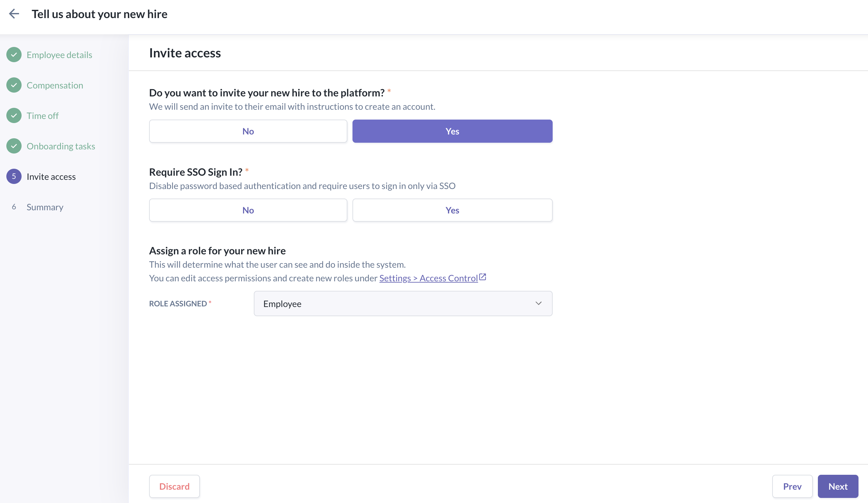The image size is (868, 503).
Task: Click Time off completed checkmark icon
Action: click(14, 116)
